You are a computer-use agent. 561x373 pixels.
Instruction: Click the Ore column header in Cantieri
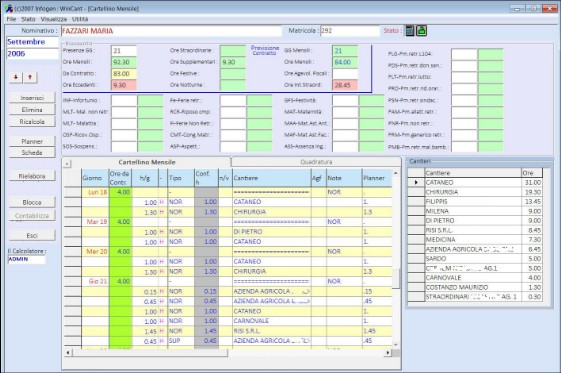tap(532, 173)
